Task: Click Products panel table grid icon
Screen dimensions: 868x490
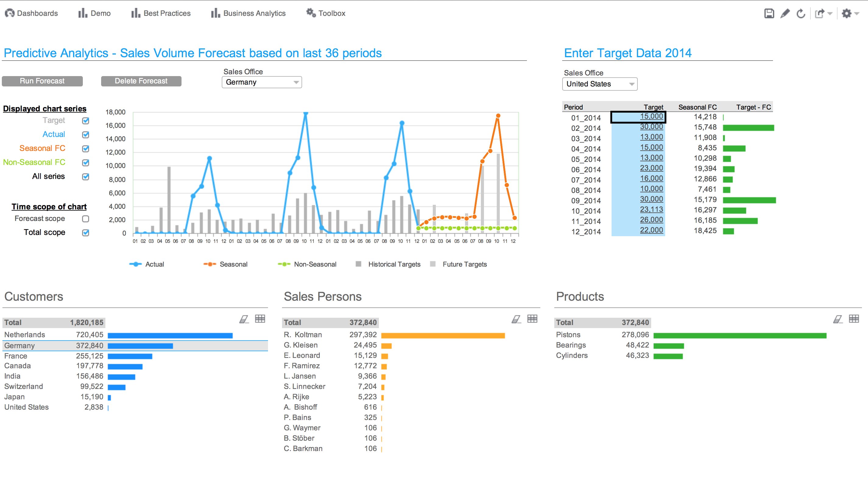Action: click(x=853, y=319)
